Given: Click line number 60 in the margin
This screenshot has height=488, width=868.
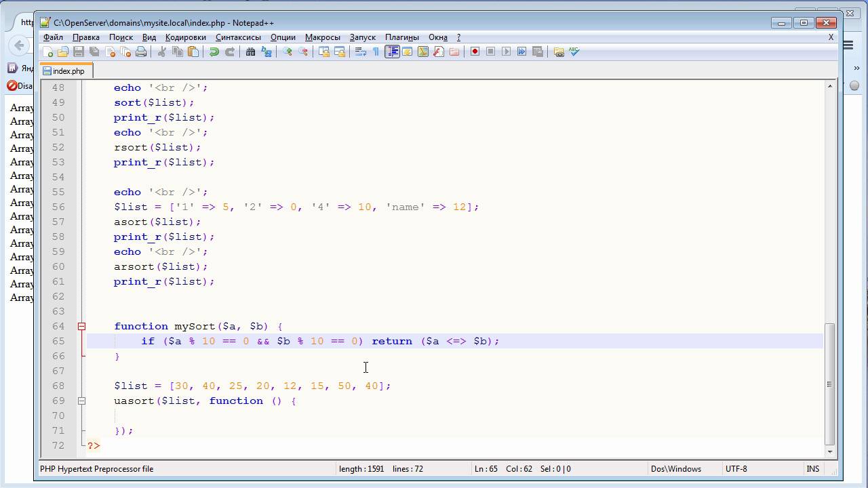Looking at the screenshot, I should point(58,266).
